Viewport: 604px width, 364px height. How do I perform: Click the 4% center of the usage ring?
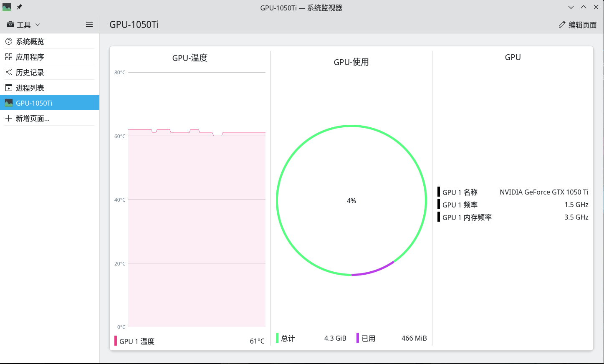tap(351, 201)
